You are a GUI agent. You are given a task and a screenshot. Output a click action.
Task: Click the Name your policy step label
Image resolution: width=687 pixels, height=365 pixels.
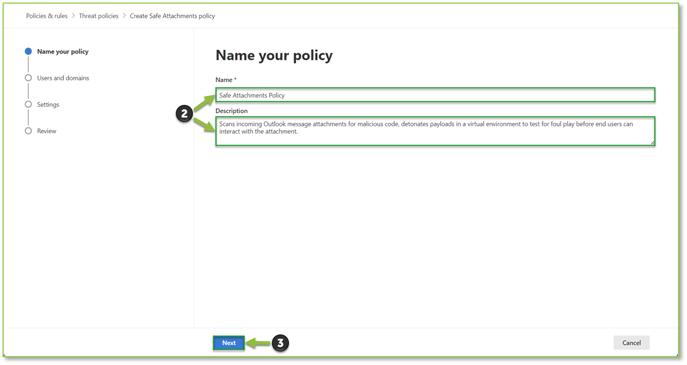(x=63, y=51)
